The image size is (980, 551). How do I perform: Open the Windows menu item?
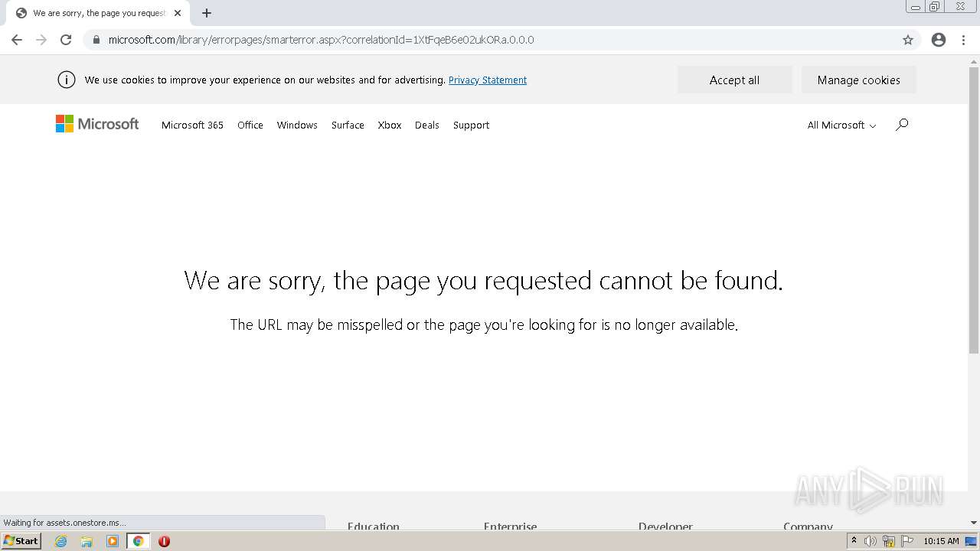click(297, 125)
